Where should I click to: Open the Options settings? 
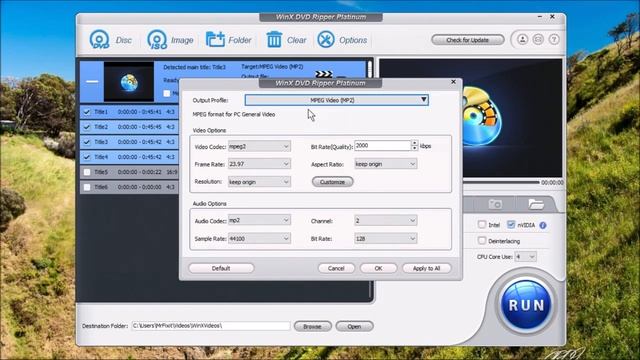(342, 40)
